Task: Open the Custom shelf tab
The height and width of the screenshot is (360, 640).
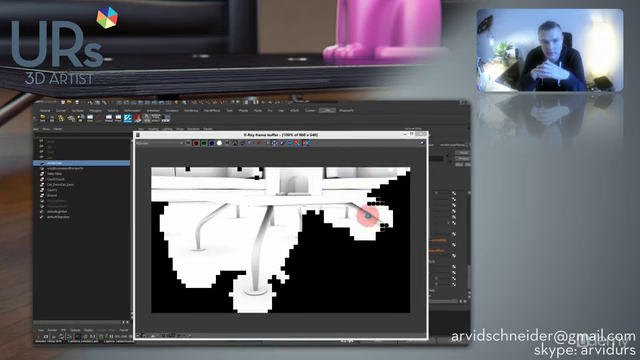Action: [310, 111]
